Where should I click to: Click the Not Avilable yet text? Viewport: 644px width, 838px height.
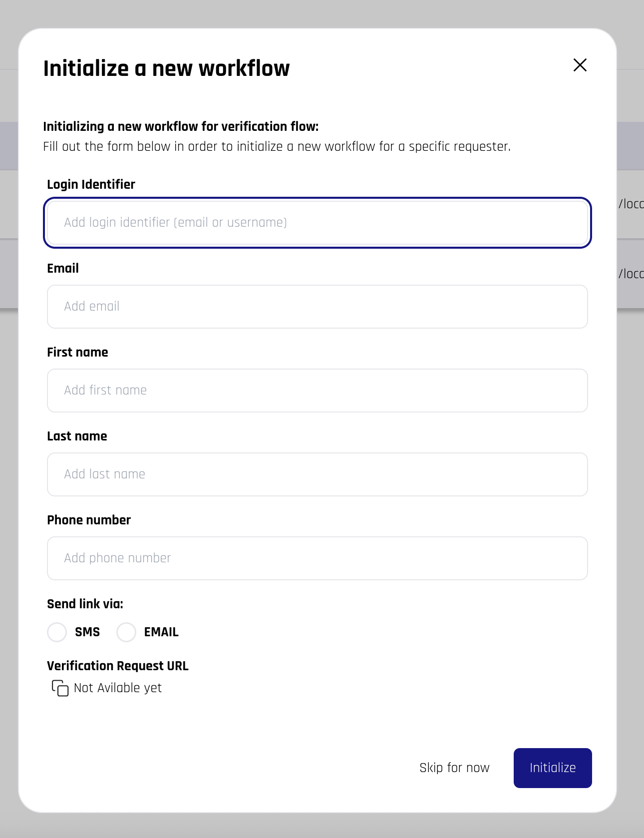click(x=118, y=688)
